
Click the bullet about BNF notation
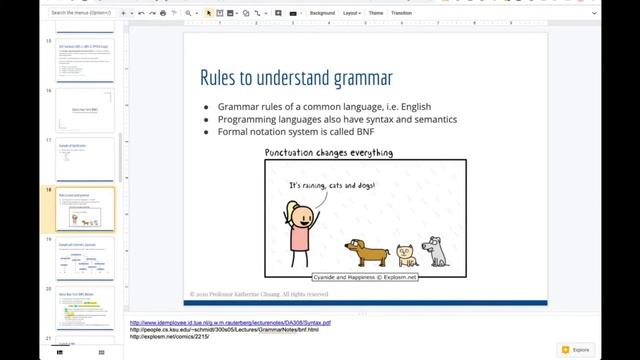(x=296, y=131)
